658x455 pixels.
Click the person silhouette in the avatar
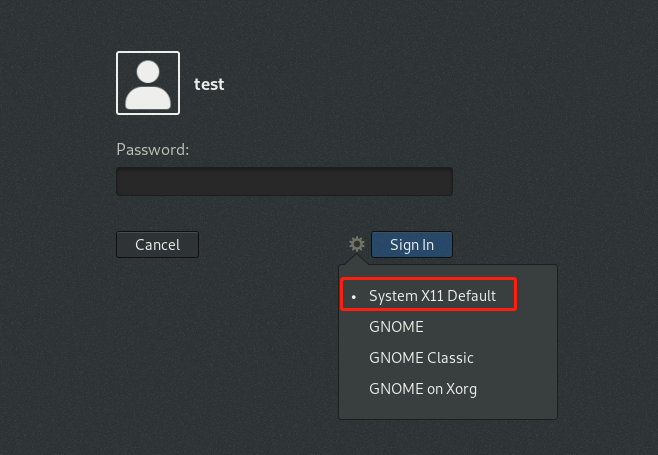point(148,86)
